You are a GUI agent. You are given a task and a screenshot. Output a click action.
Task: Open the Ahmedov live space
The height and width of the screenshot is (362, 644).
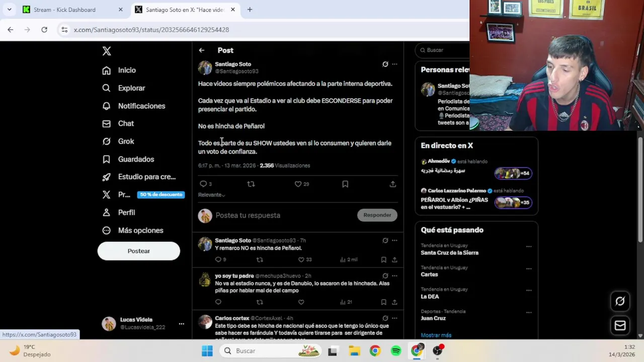click(x=476, y=168)
